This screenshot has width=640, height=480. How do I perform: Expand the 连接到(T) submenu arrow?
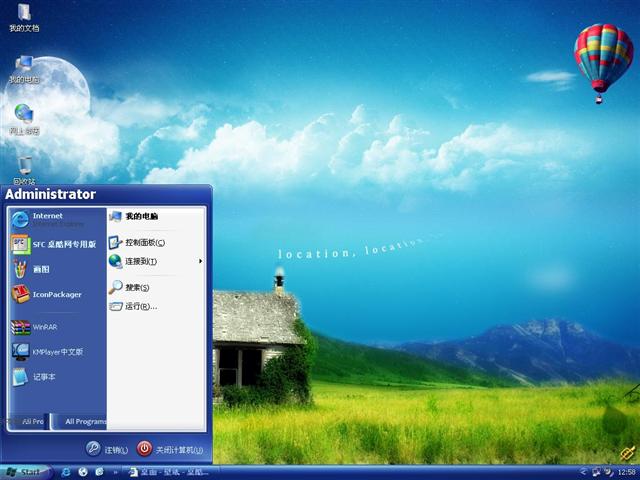pyautogui.click(x=200, y=261)
